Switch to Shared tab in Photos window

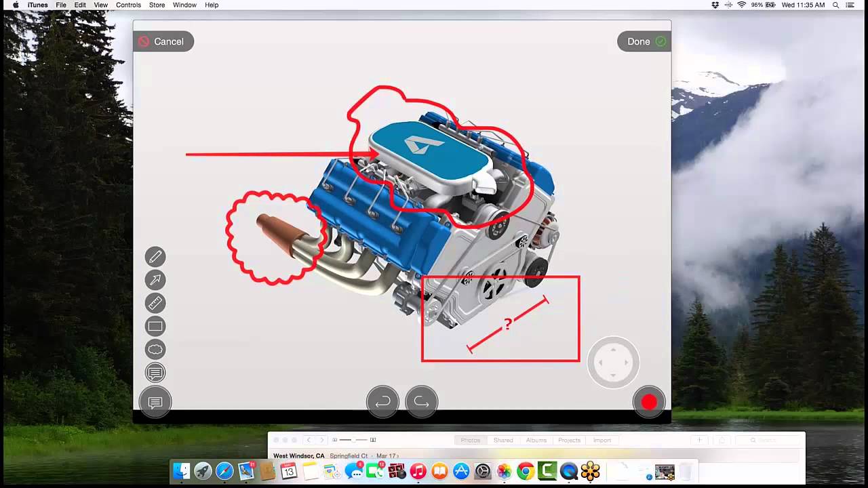[x=503, y=441]
